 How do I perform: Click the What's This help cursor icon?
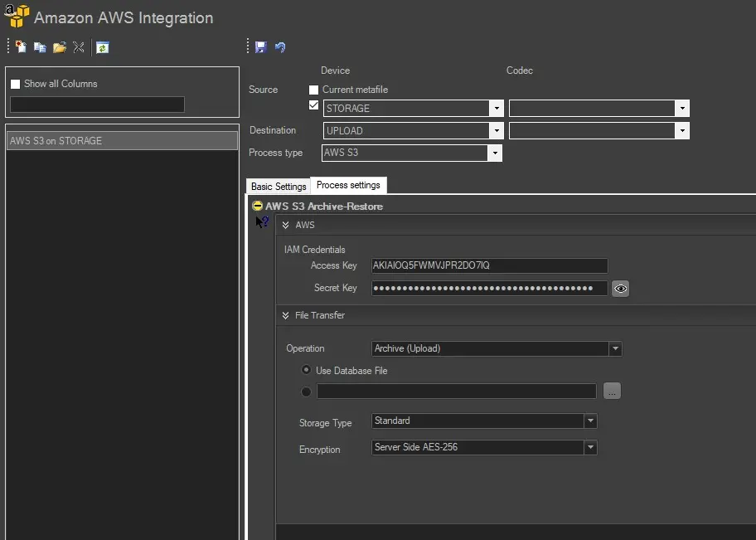[x=262, y=221]
